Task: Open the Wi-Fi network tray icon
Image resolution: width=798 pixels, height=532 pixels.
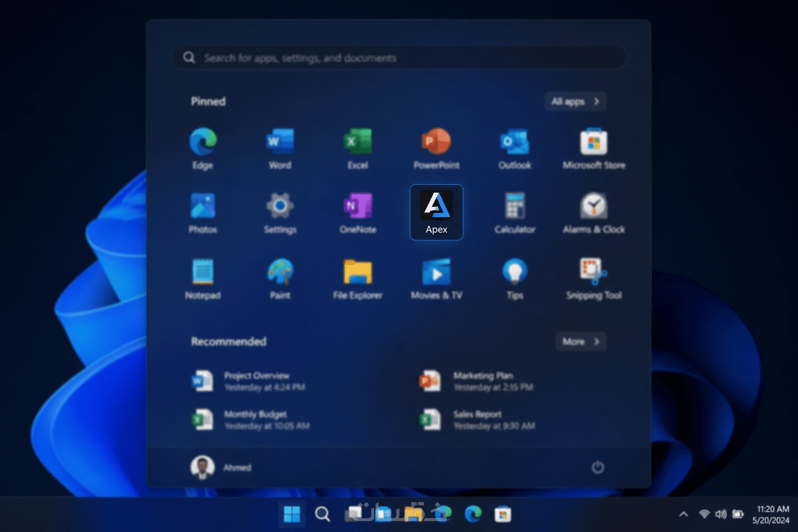Action: coord(704,514)
